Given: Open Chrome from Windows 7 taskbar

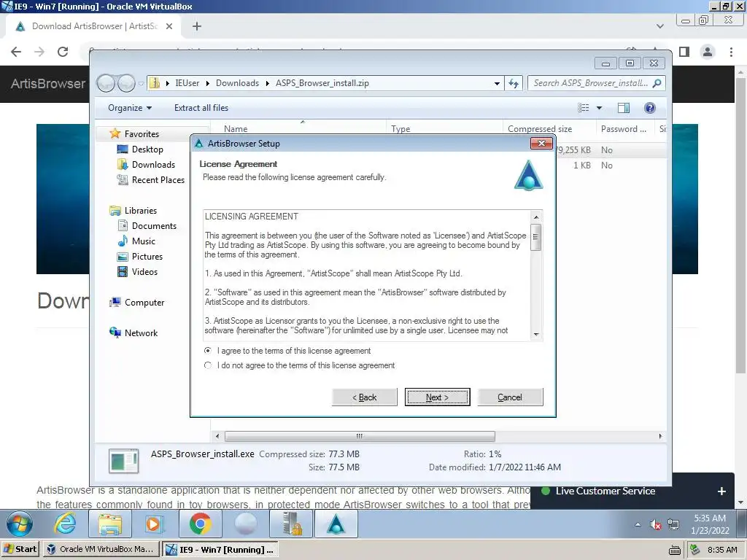Looking at the screenshot, I should coord(200,524).
